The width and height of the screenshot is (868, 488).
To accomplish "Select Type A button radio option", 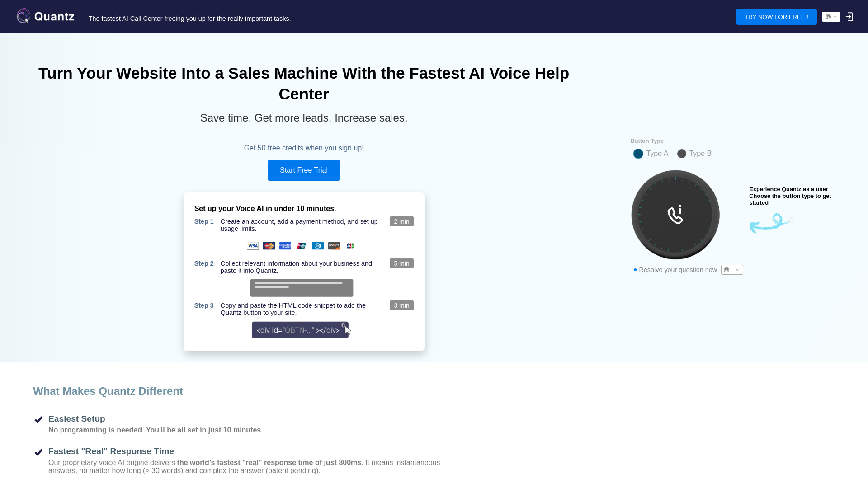I will click(x=638, y=153).
